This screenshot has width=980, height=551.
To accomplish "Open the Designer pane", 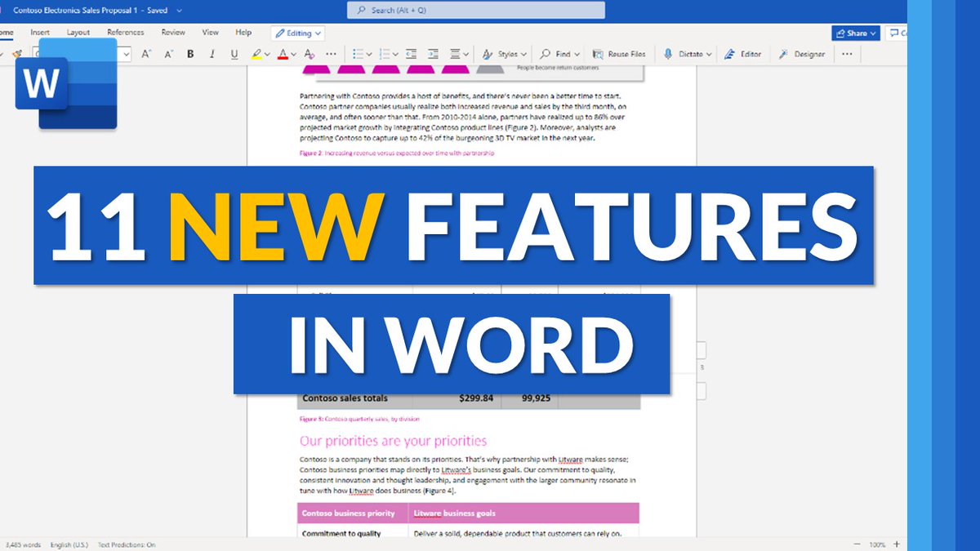I will pyautogui.click(x=800, y=54).
